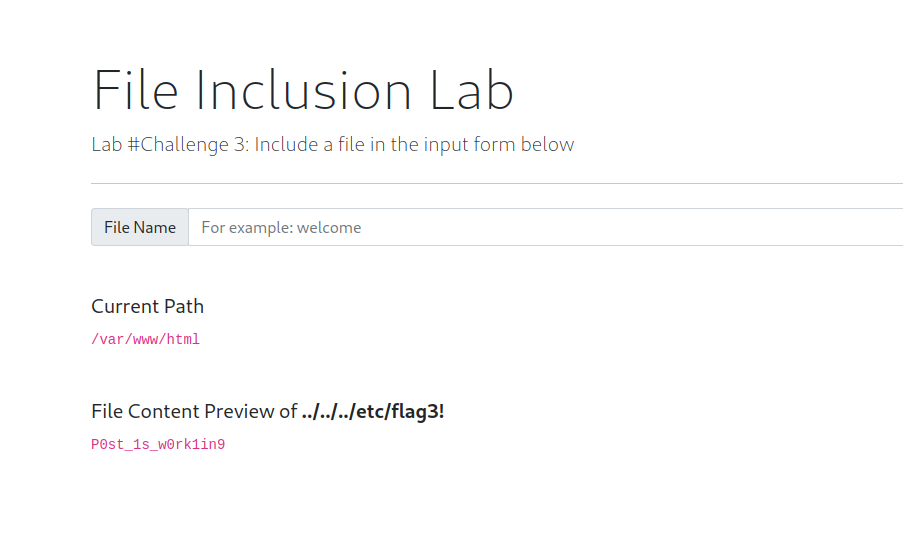Click the word "File" in the title
The width and height of the screenshot is (903, 546).
[x=136, y=91]
